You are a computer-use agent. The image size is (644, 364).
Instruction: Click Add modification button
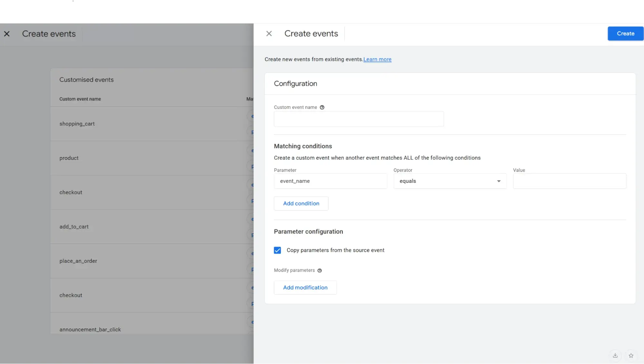[x=305, y=287]
